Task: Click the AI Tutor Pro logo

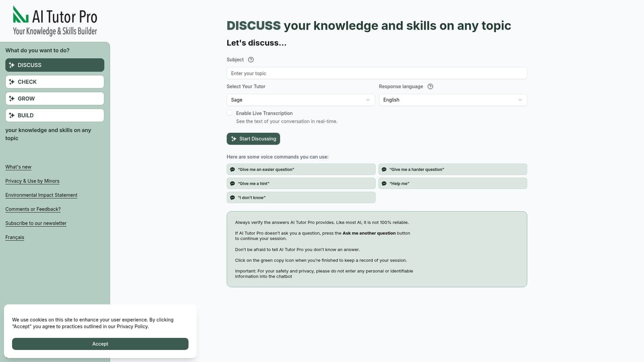Action: 55,21
